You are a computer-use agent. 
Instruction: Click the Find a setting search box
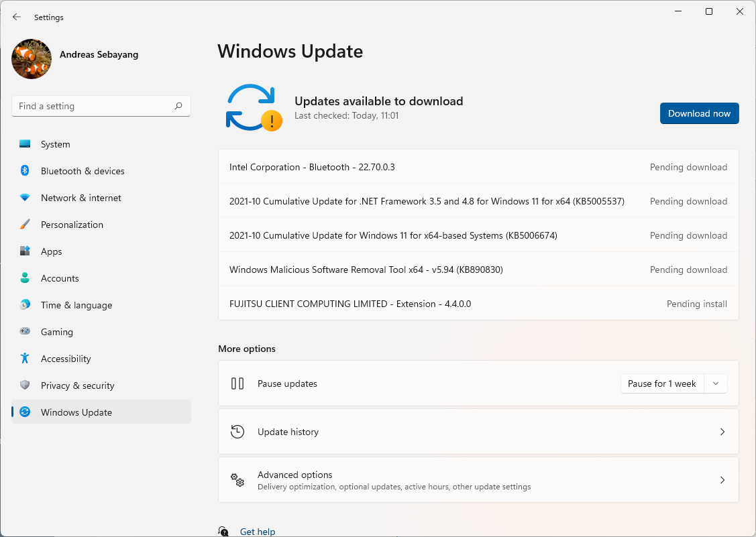coord(93,106)
